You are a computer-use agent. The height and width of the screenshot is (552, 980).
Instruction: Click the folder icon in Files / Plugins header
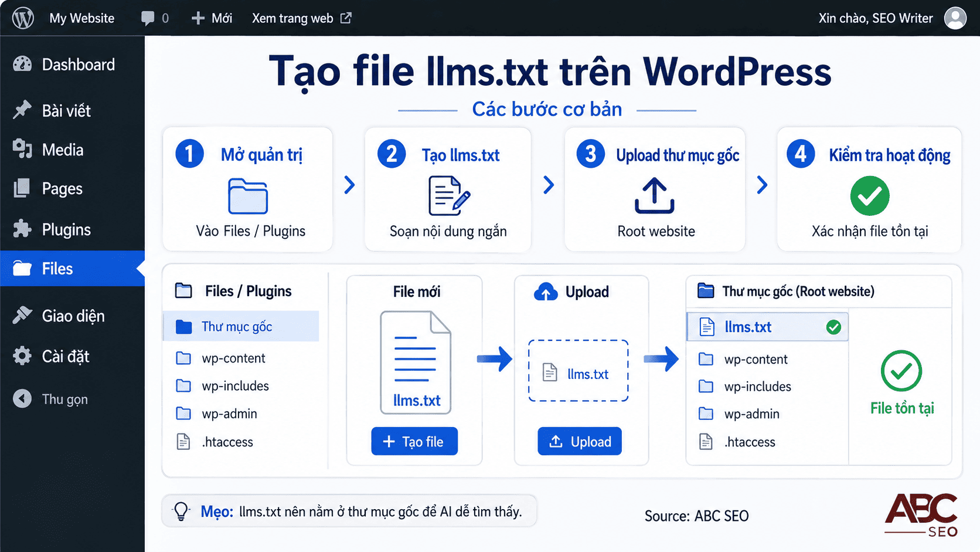[x=183, y=291]
